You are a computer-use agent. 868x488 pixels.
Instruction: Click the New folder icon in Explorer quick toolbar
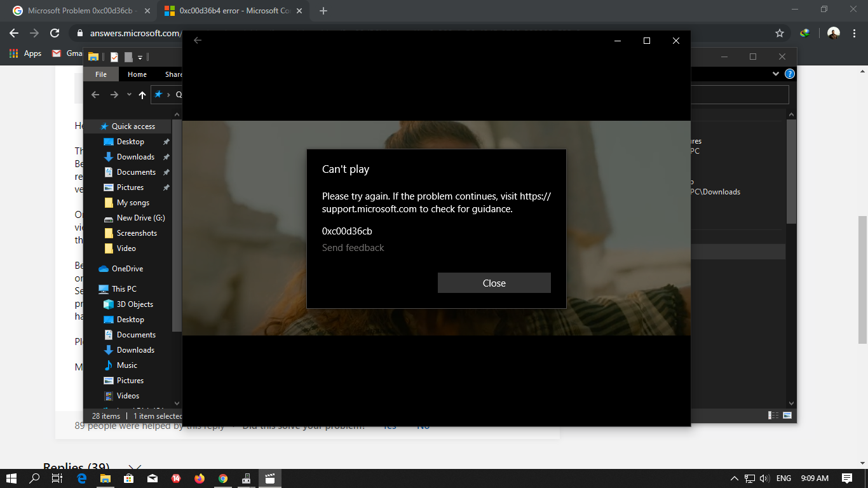click(x=128, y=57)
